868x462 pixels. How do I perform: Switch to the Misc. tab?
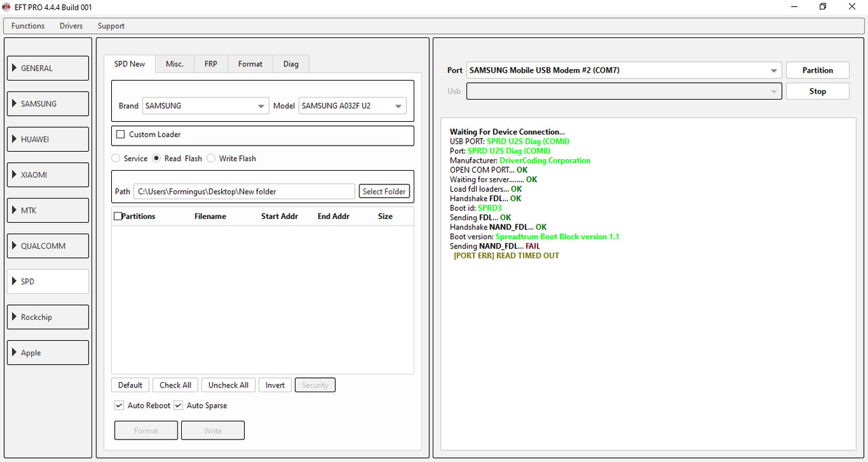coord(175,64)
